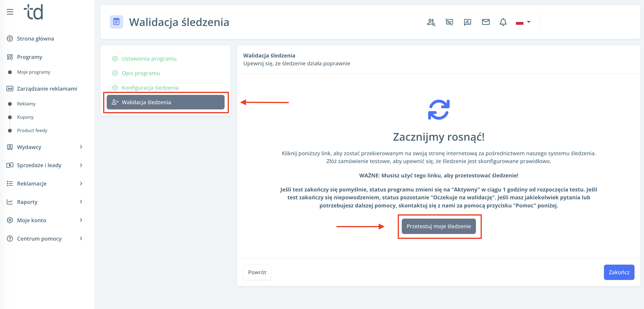Click the checkmark icon beside Opis programu
Image resolution: width=644 pixels, height=309 pixels.
(115, 73)
